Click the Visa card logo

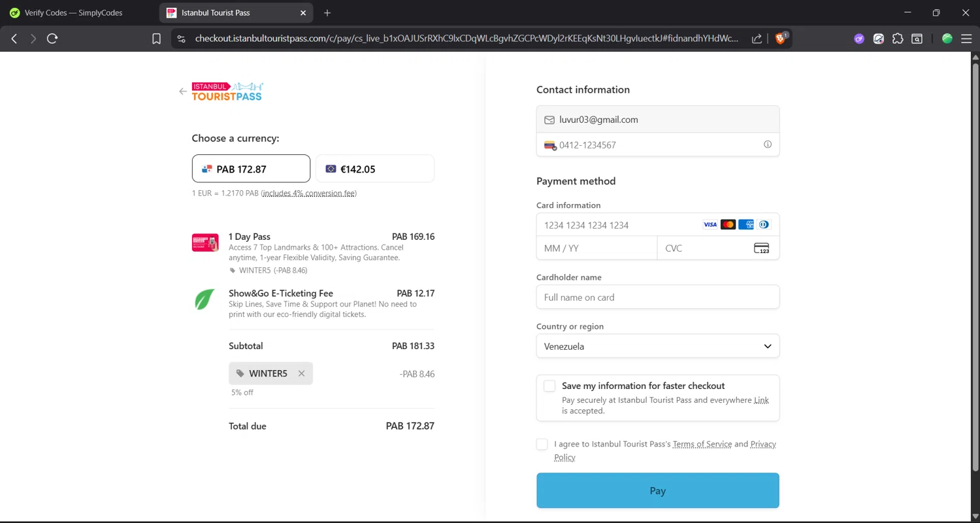tap(710, 225)
